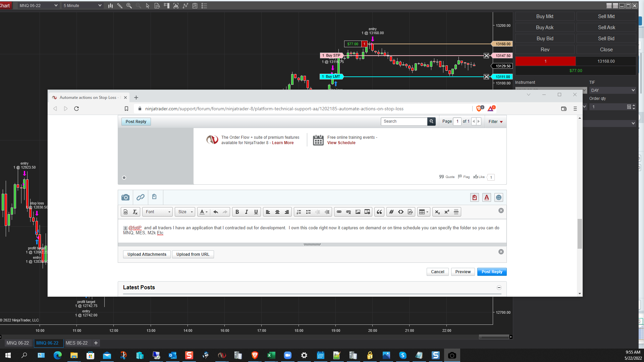The width and height of the screenshot is (644, 362).
Task: Click the remove formatting icon
Action: pyautogui.click(x=135, y=212)
